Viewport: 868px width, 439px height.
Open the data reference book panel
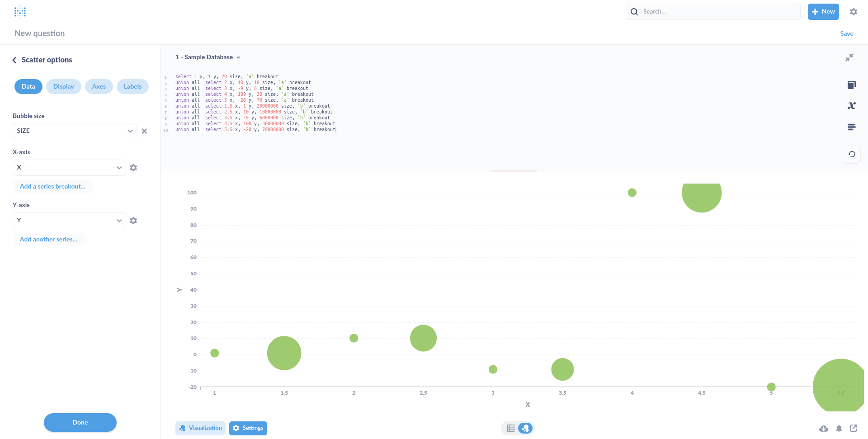[852, 85]
